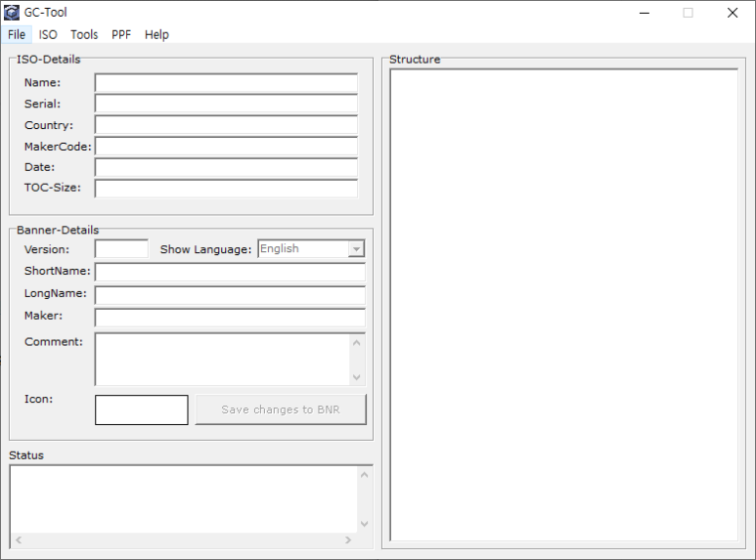
Task: Open the Help menu
Action: click(x=156, y=35)
